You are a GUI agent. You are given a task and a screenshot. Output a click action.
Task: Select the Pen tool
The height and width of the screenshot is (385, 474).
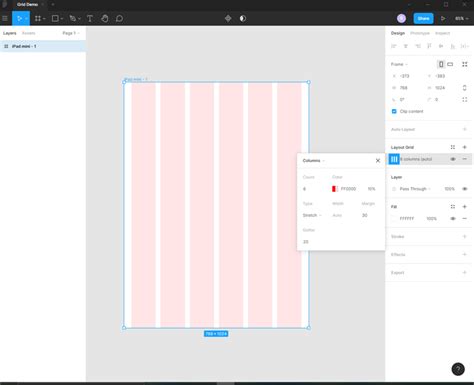[x=73, y=18]
